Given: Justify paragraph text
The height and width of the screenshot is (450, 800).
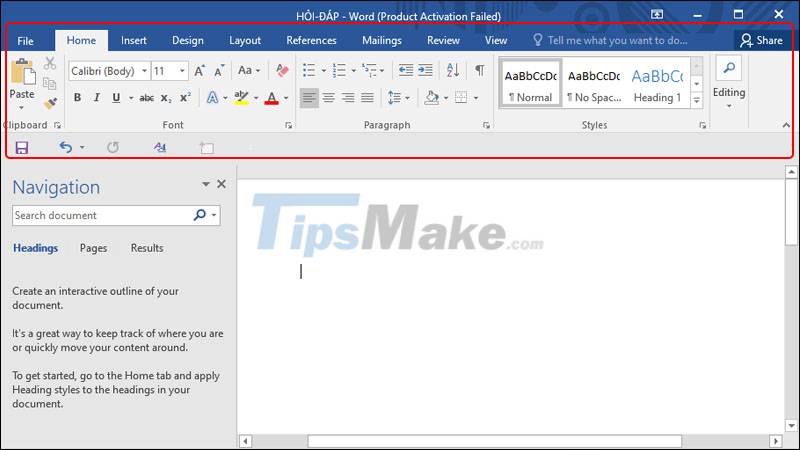Looking at the screenshot, I should pos(367,97).
